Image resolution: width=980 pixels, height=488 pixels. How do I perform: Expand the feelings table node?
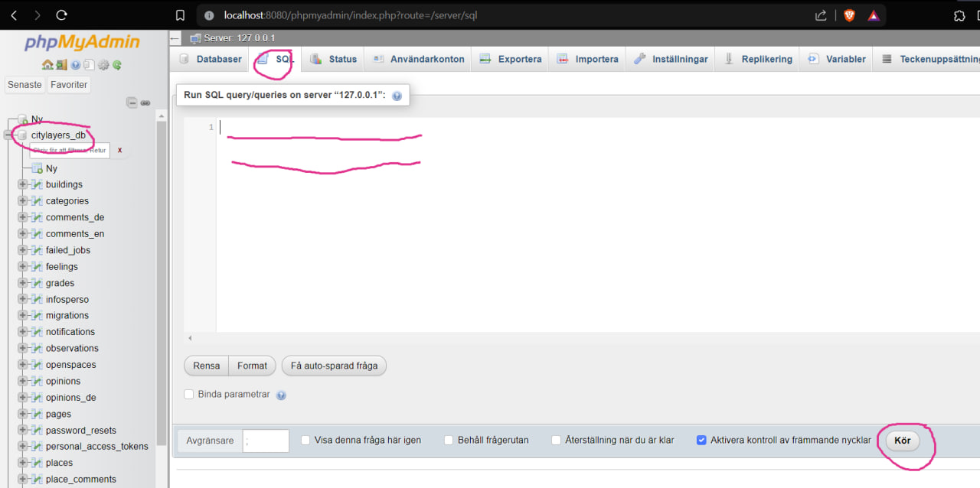22,267
